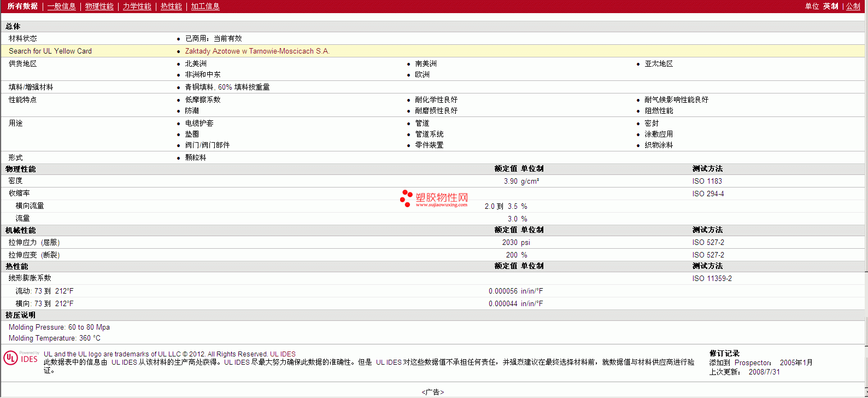The height and width of the screenshot is (398, 868).
Task: Click the 织物涂料 use entry
Action: [659, 145]
